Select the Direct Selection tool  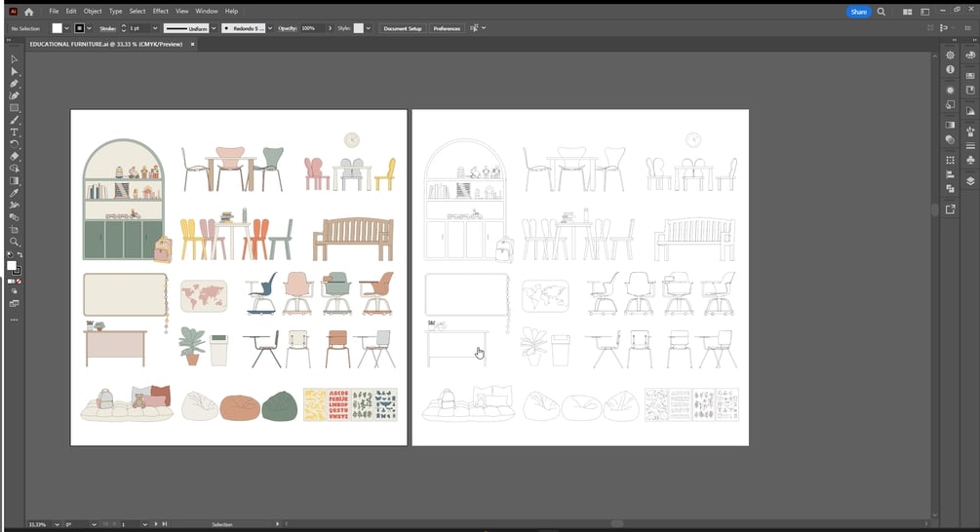[14, 71]
